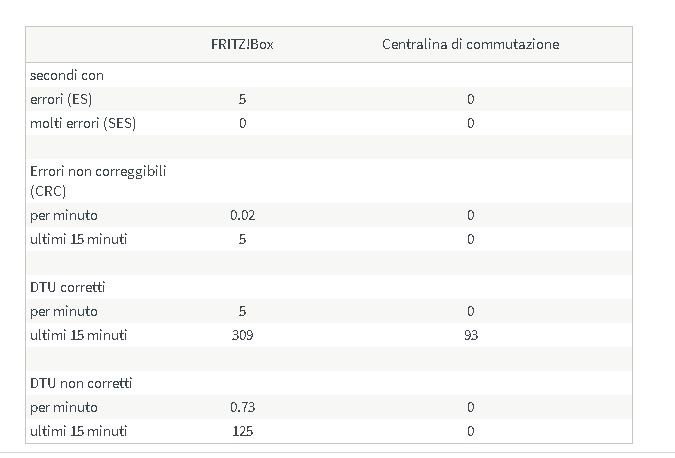675x458 pixels.
Task: Click the FRITZ!Box CRC per minuto value 0.02
Action: (242, 215)
